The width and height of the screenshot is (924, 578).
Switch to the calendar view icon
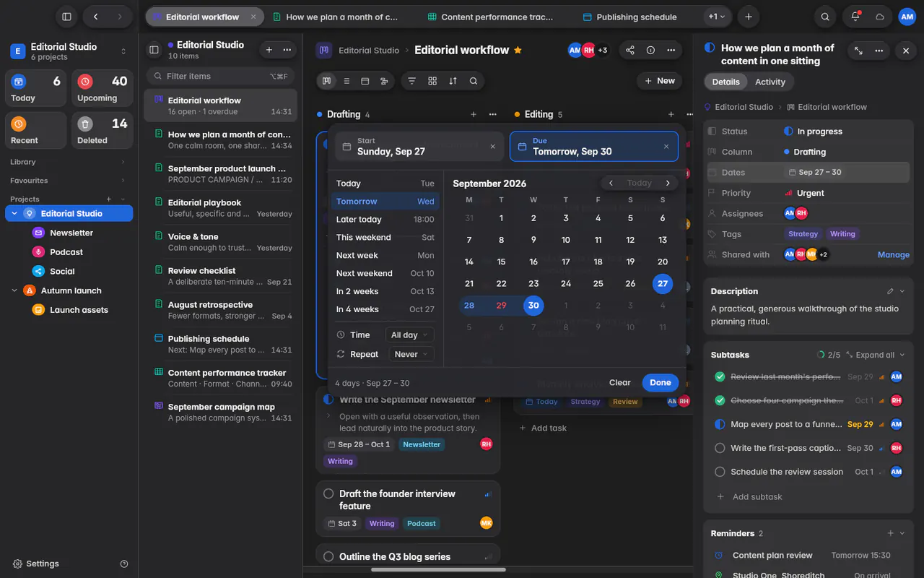coord(365,81)
